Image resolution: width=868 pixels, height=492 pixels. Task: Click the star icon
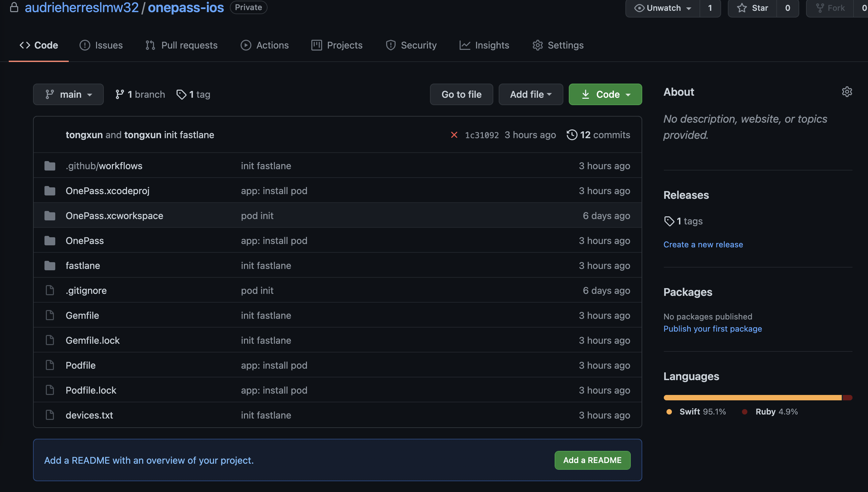742,8
